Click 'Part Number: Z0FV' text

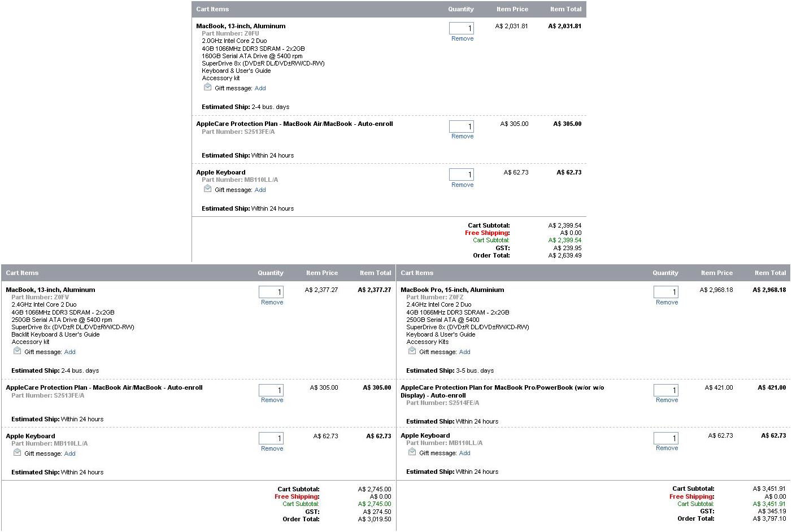[40, 297]
